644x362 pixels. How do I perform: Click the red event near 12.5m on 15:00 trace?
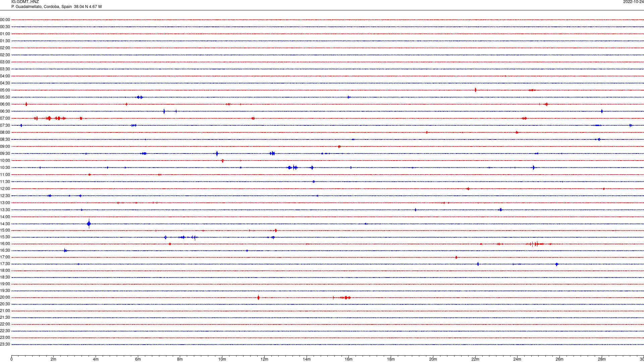275,230
